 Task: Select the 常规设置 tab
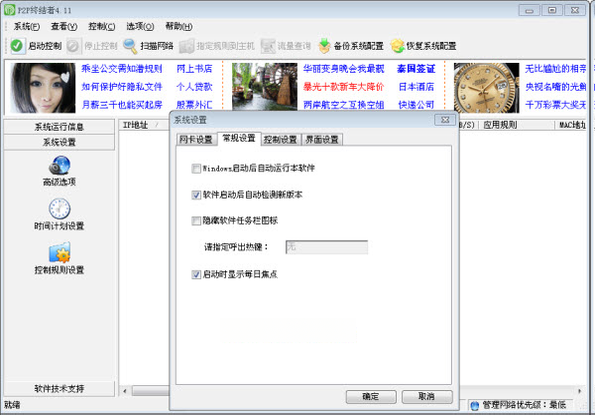click(x=239, y=138)
